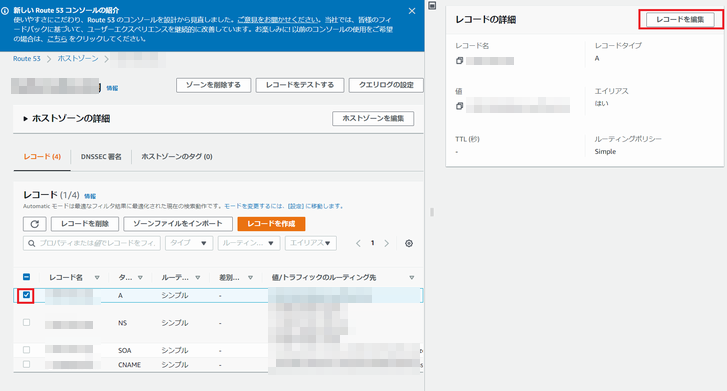Click Simple routing policy value in details
Screen dimensions: 727x391
pyautogui.click(x=606, y=152)
